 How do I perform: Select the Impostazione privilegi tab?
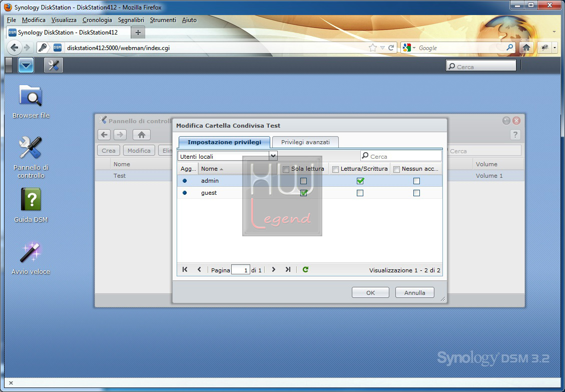click(x=224, y=142)
